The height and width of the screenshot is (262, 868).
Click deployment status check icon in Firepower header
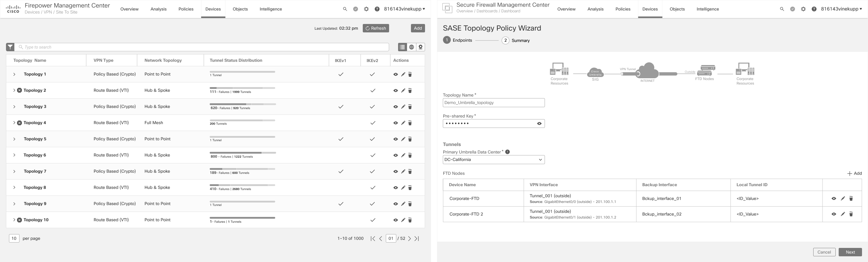pos(356,9)
